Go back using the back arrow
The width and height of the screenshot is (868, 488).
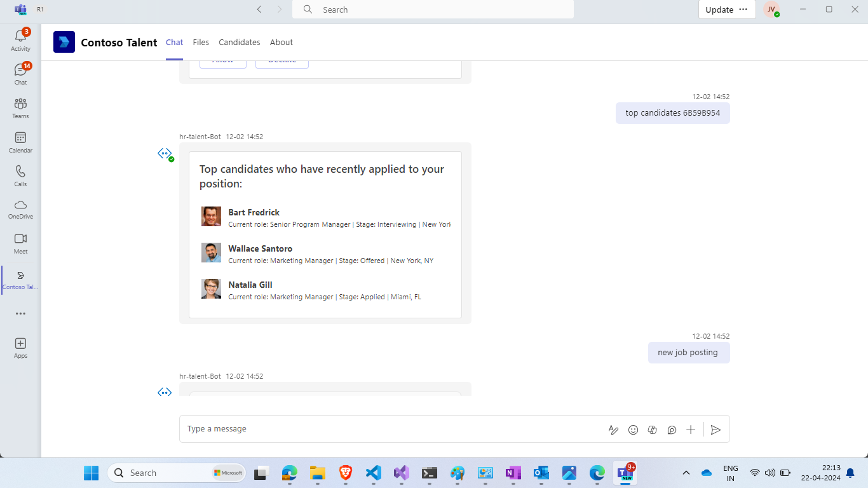259,10
